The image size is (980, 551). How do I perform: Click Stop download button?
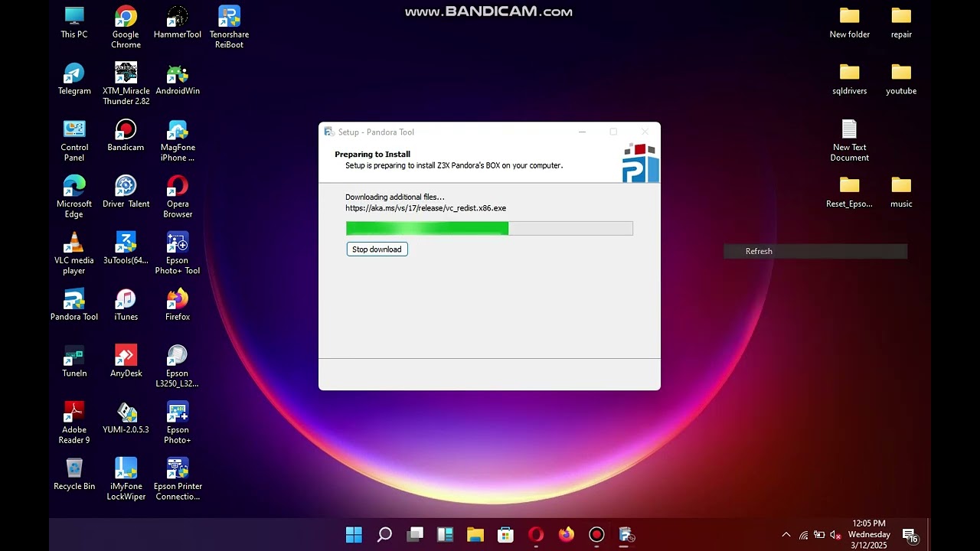[x=377, y=249]
